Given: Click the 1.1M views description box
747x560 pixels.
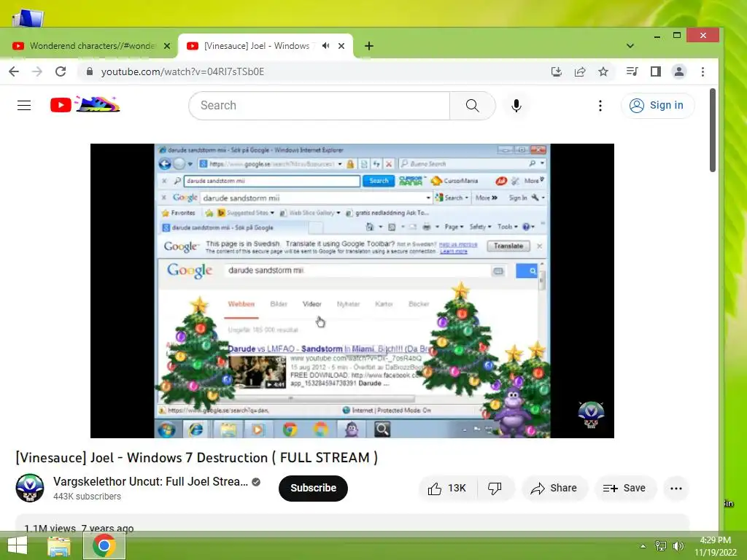Looking at the screenshot, I should [x=352, y=523].
